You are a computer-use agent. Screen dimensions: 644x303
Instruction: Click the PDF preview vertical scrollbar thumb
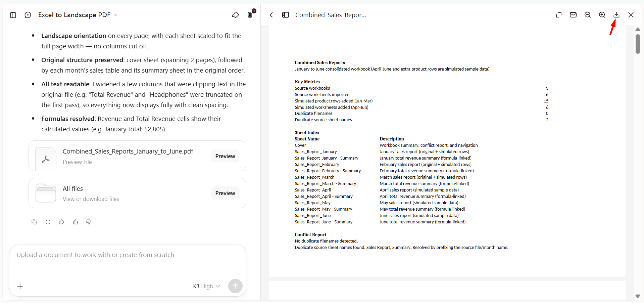pos(638,44)
